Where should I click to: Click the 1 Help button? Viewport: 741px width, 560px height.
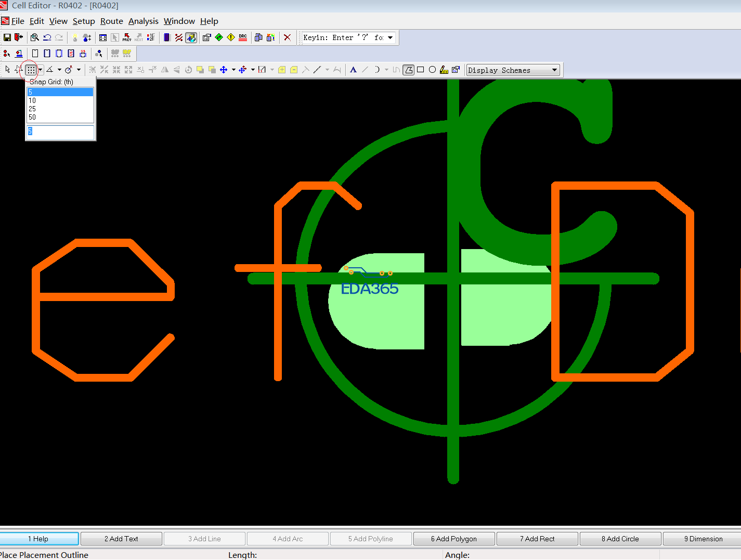pyautogui.click(x=38, y=539)
